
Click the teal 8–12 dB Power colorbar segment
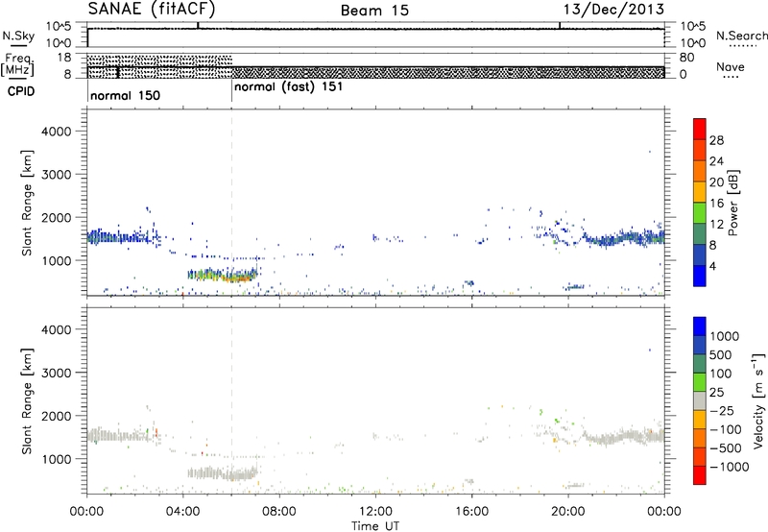[700, 233]
